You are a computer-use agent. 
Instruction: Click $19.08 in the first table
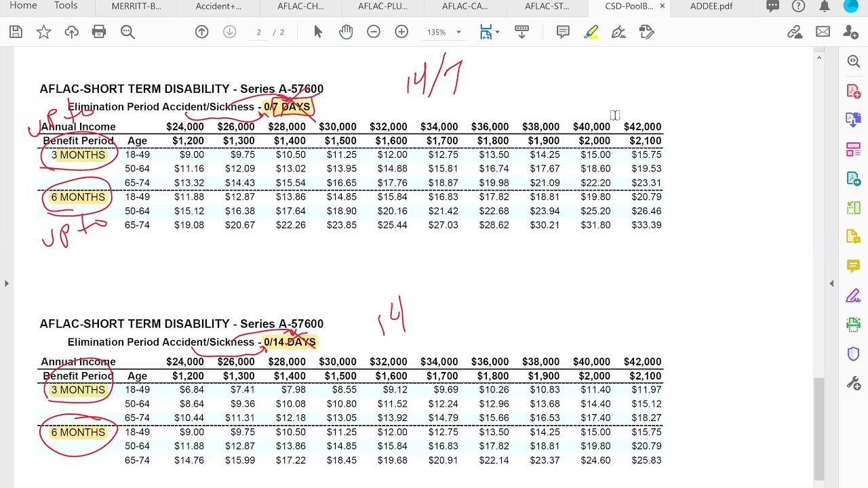(x=189, y=225)
